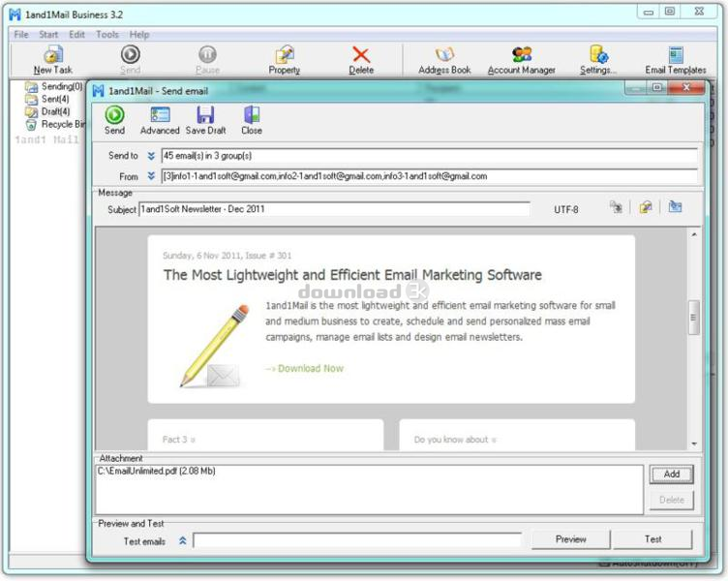Open the Edit menu
The height and width of the screenshot is (581, 728).
76,34
